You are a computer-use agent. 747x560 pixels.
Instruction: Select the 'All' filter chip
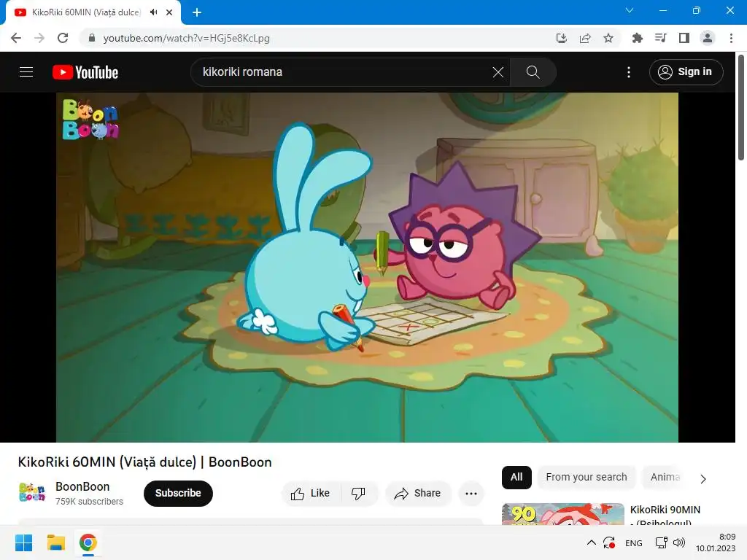tap(516, 477)
